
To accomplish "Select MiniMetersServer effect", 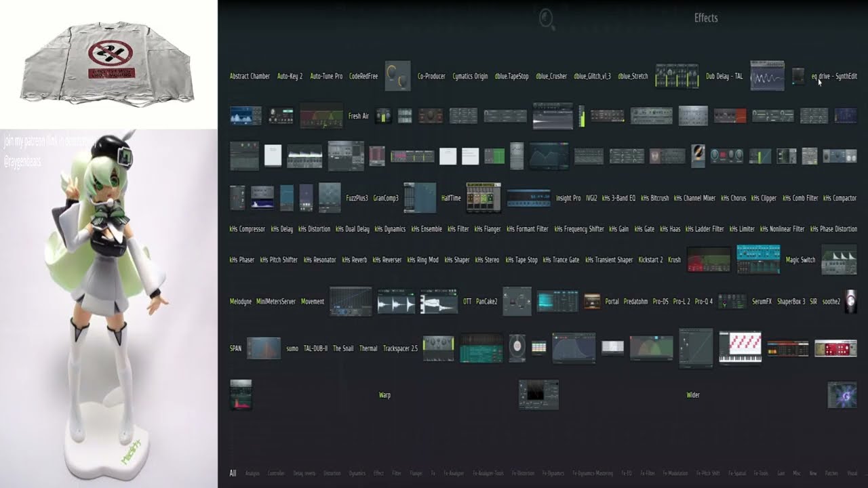I will 276,301.
